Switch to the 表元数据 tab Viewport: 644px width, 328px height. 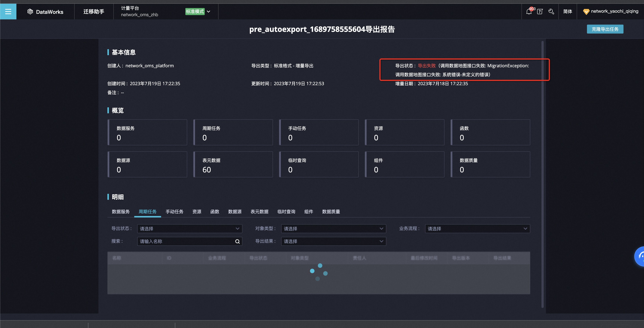[x=259, y=212]
